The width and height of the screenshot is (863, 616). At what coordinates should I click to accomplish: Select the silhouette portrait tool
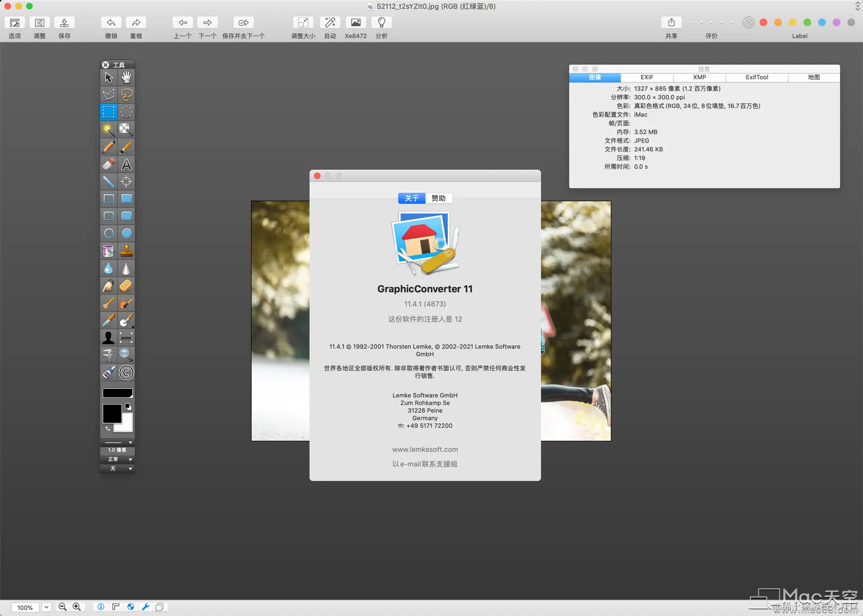[x=108, y=338]
